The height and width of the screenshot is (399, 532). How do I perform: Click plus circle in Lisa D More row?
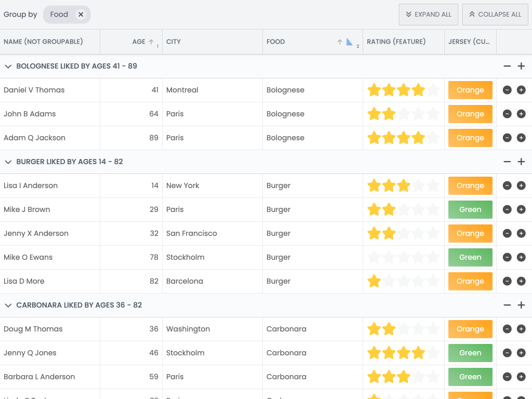(522, 281)
